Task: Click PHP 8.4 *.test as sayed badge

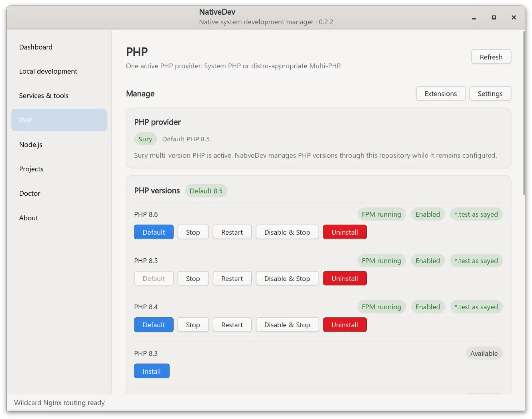Action: click(476, 307)
